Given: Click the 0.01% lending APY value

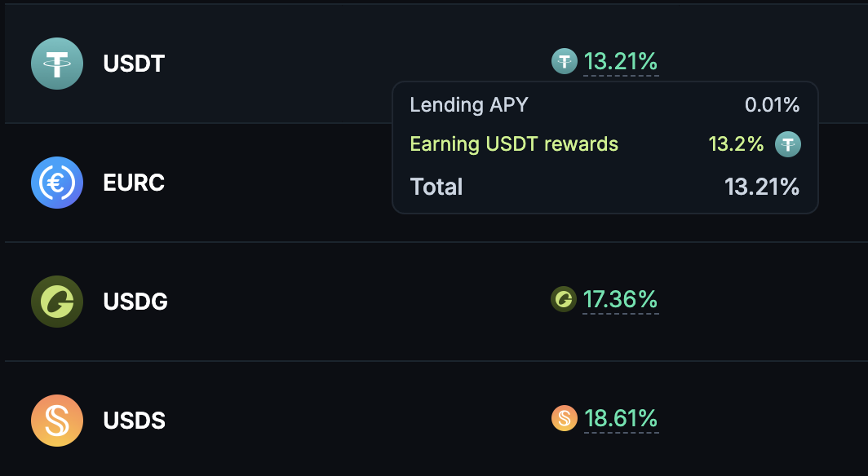Looking at the screenshot, I should click(772, 105).
